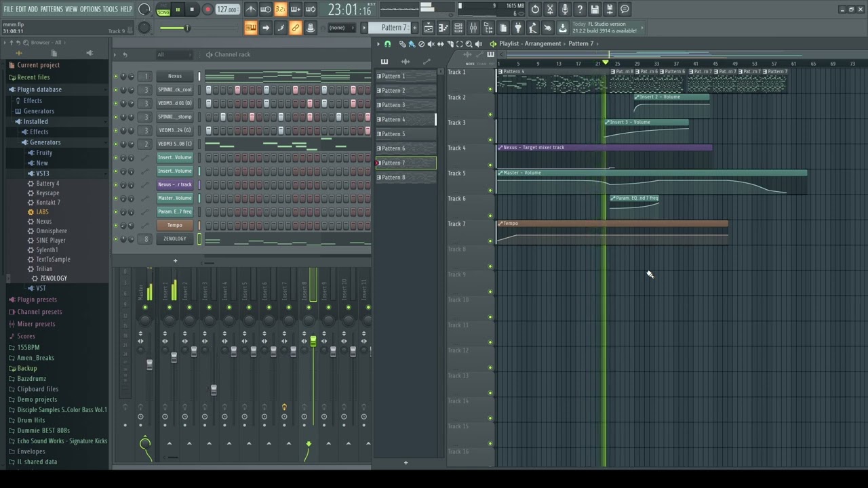Toggle wait for input before recording

[x=266, y=9]
